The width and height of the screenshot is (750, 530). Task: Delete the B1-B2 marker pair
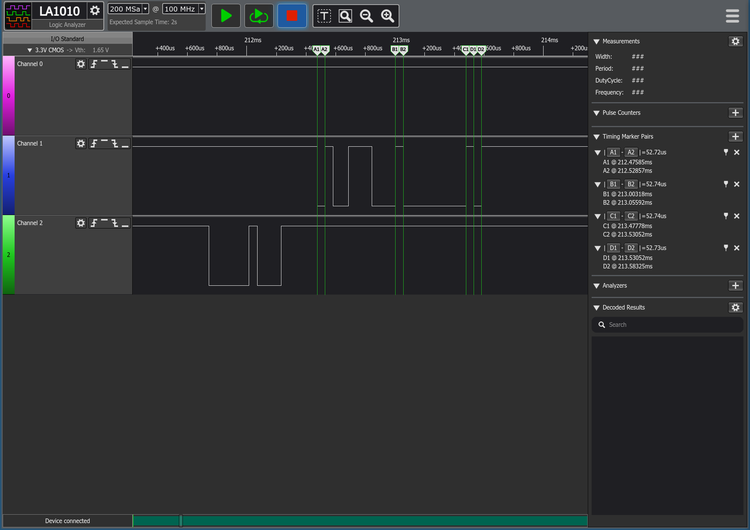click(x=737, y=184)
